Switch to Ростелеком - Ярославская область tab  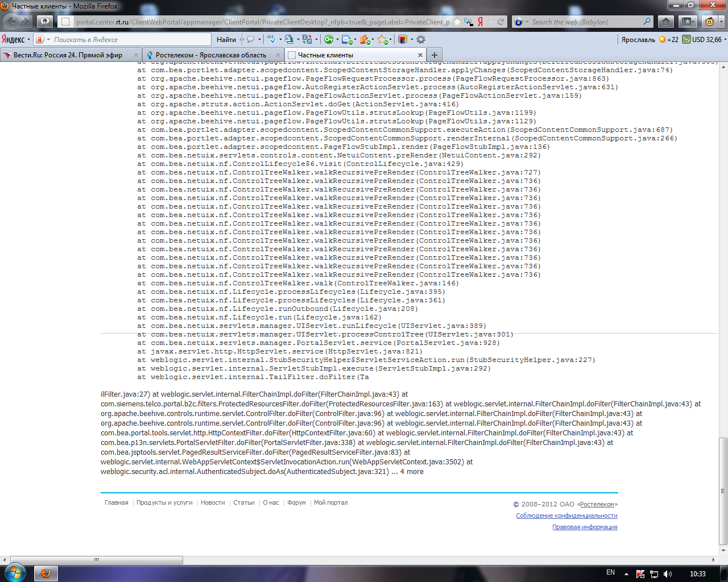[x=210, y=55]
